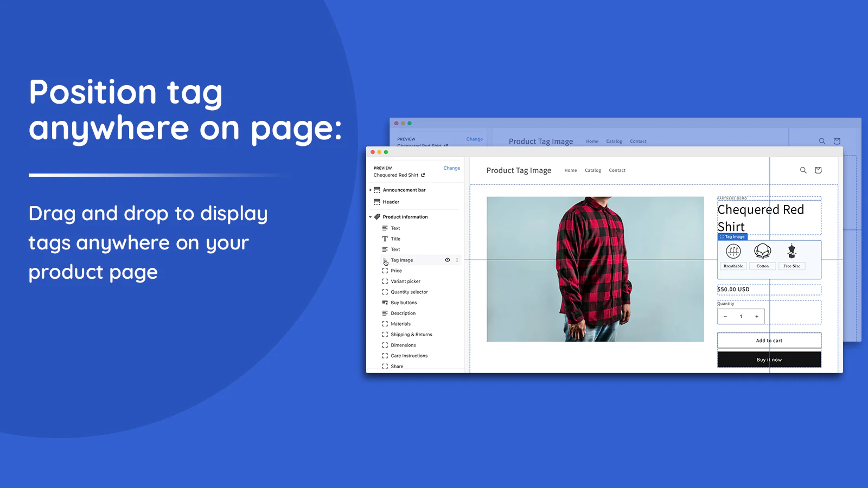Click the drag handle on the Tag Image row
Viewport: 868px width, 488px height.
(x=457, y=260)
